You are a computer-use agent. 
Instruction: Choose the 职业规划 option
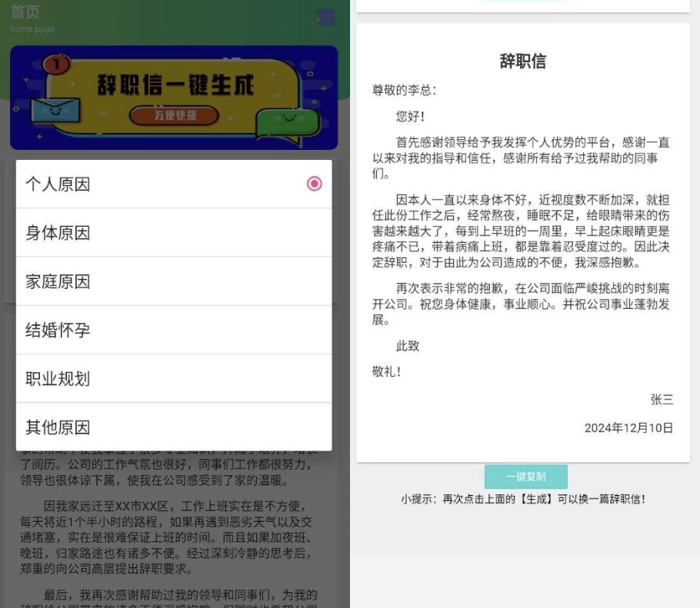174,379
